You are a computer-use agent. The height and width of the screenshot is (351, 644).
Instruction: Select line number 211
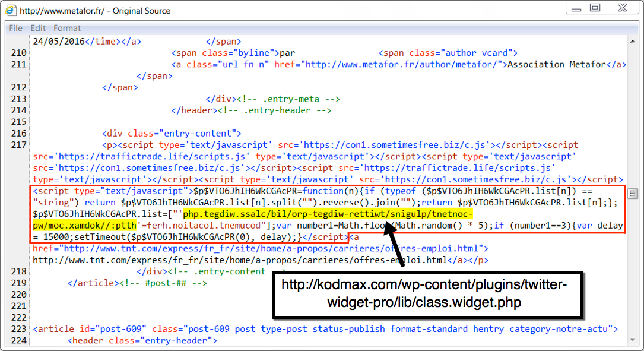[x=19, y=65]
